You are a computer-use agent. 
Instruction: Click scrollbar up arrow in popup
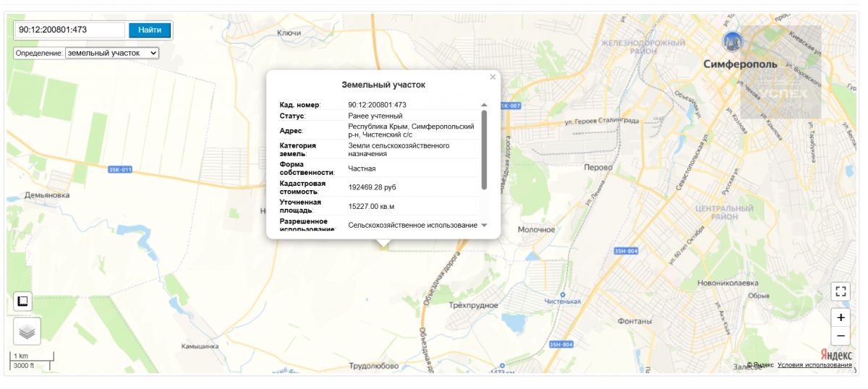tap(484, 105)
